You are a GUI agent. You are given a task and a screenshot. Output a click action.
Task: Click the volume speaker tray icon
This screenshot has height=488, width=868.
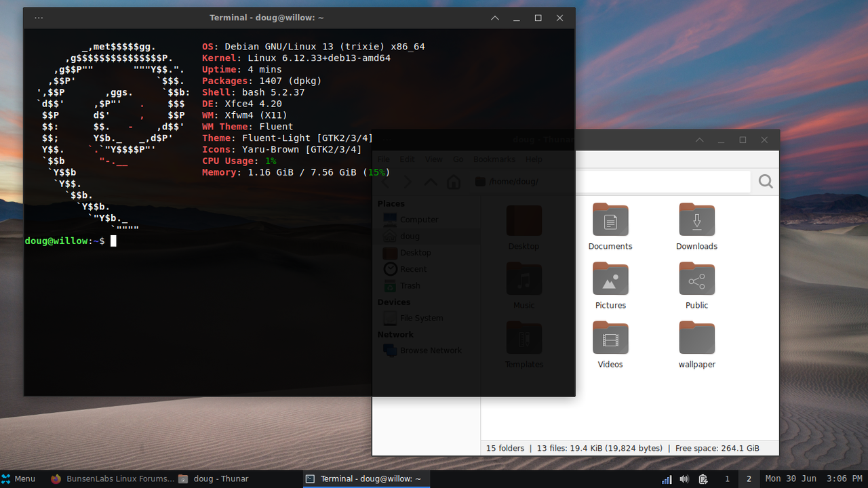tap(684, 479)
